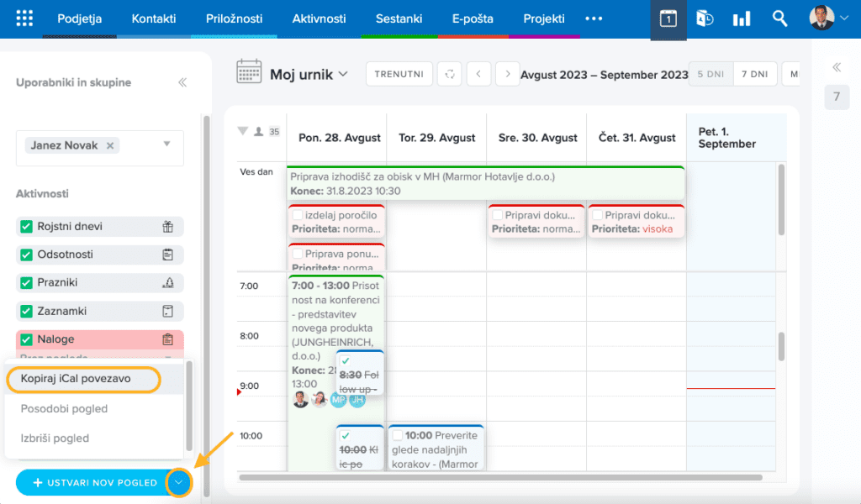Toggle Odsotnosti checkbox

coord(26,255)
